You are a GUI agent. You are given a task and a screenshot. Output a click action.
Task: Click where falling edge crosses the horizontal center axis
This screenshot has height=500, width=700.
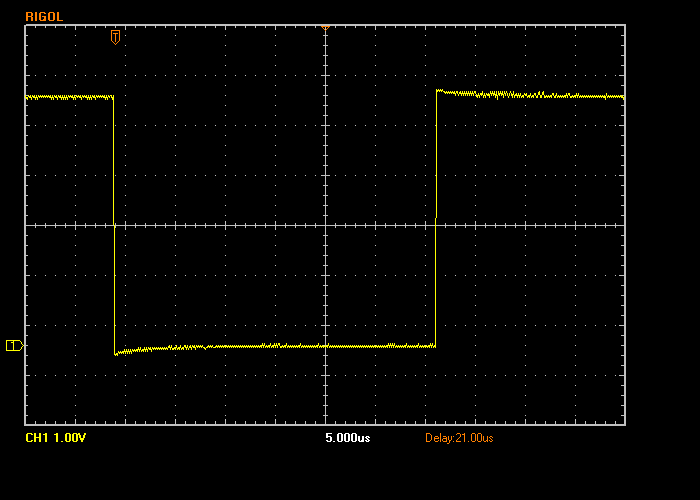point(114,225)
